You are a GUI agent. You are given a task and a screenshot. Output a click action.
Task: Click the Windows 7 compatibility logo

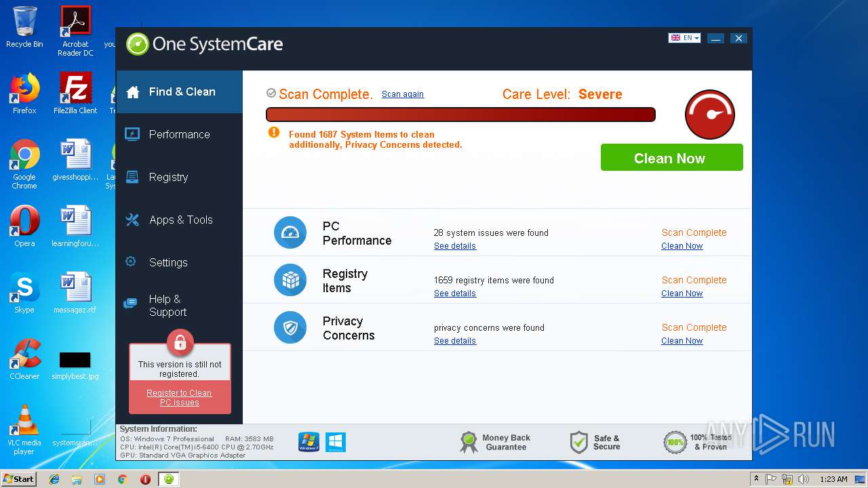point(309,442)
